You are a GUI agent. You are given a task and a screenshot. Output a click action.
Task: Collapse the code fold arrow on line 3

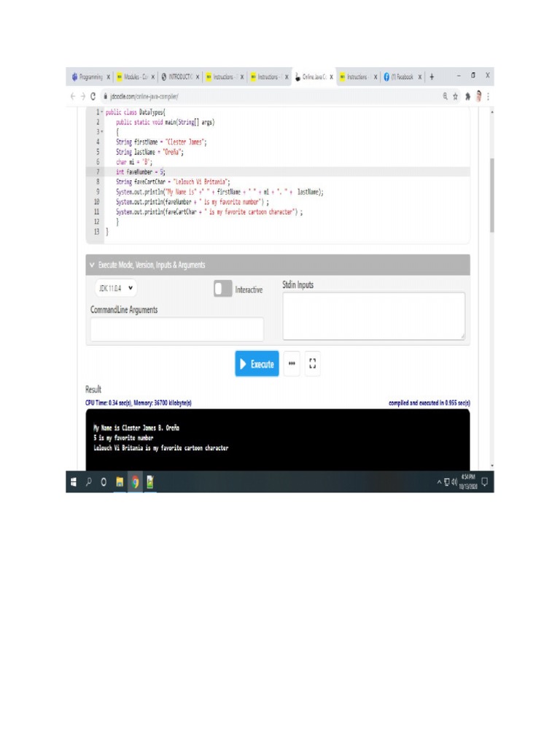coord(102,131)
